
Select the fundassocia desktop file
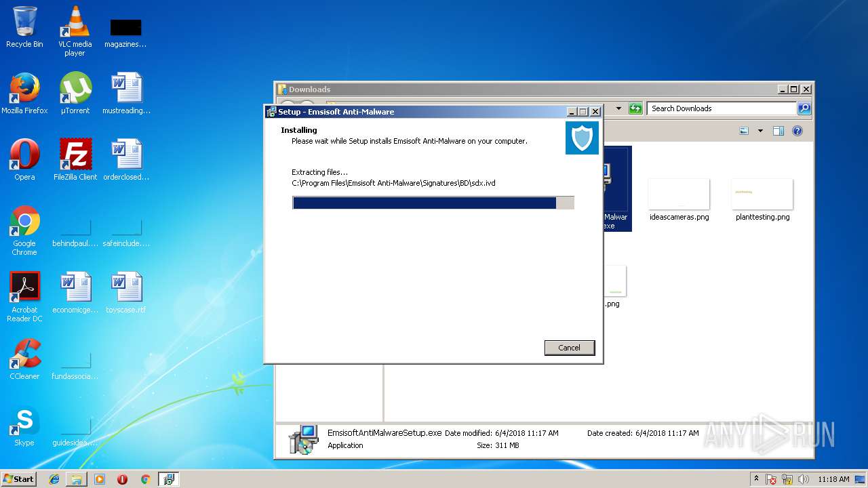75,364
